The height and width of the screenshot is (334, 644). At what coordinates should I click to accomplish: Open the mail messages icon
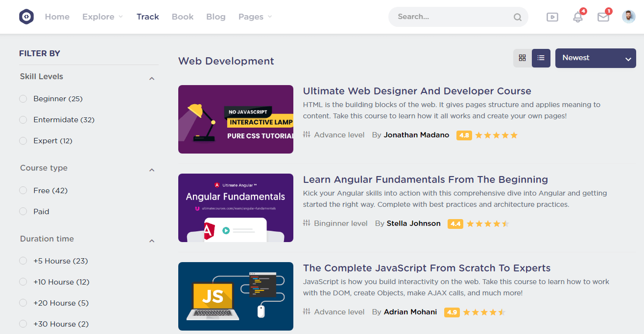(x=603, y=17)
